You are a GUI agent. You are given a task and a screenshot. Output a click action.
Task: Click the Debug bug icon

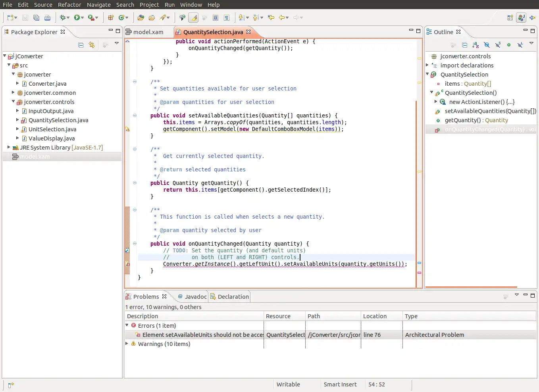pyautogui.click(x=62, y=17)
